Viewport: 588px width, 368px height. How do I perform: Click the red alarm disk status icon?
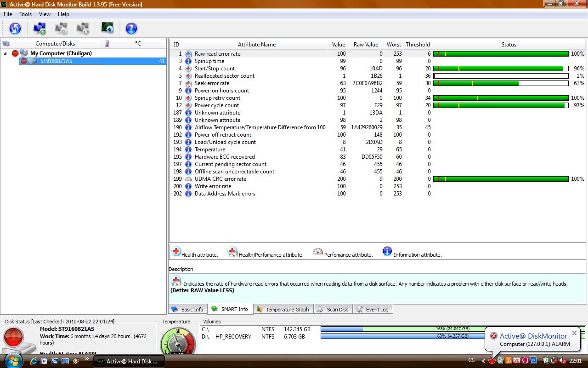[x=14, y=338]
